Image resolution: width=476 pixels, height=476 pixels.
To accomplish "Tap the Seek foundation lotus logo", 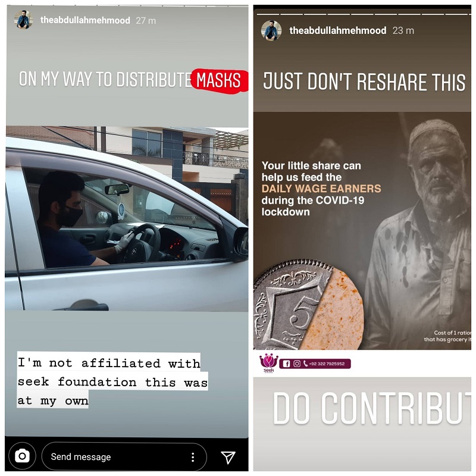I will pos(269,363).
